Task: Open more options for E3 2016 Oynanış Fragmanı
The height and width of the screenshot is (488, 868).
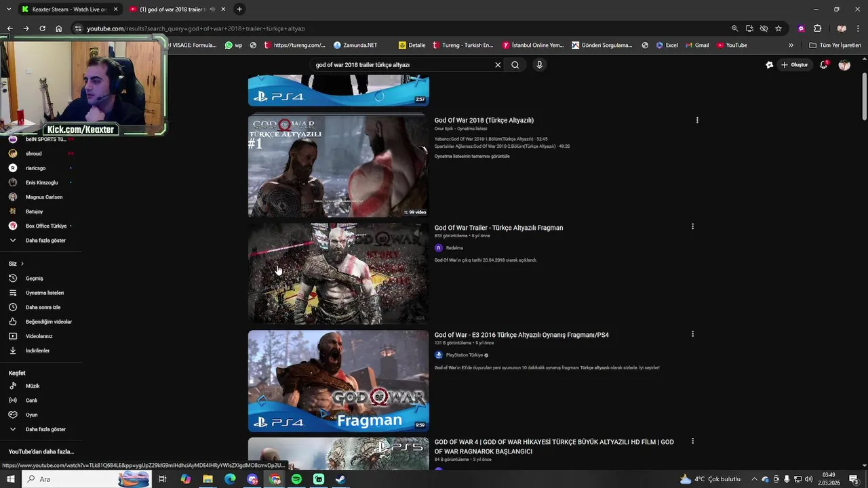Action: click(692, 334)
